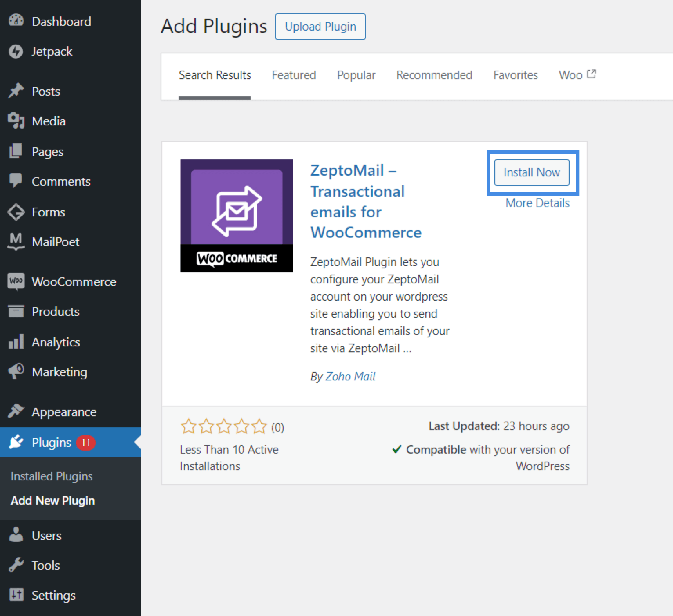The image size is (673, 616).
Task: Open the Woo tab
Action: [577, 75]
